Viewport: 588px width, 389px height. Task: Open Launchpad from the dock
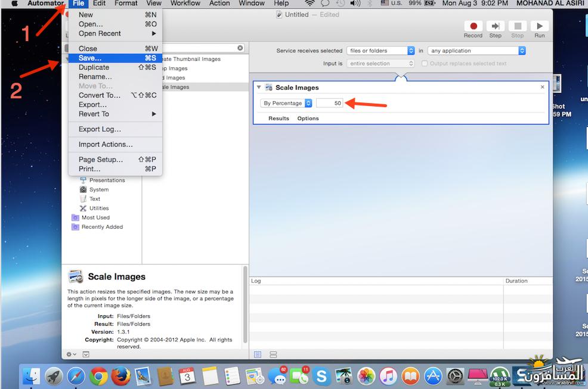(x=54, y=376)
